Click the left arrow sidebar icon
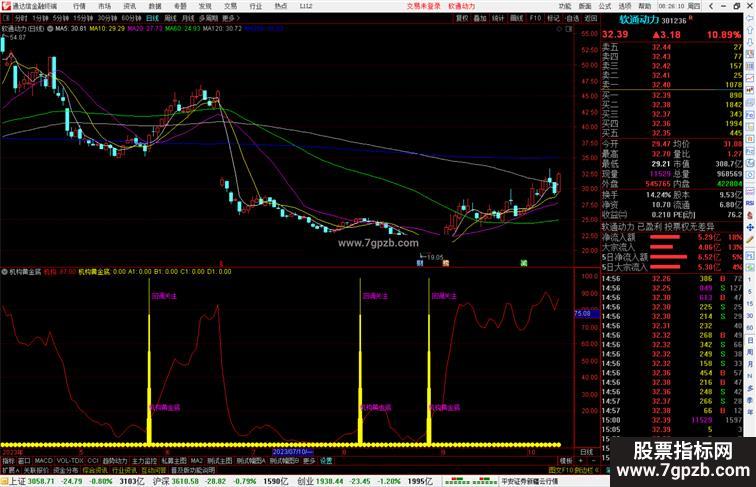 pyautogui.click(x=750, y=18)
